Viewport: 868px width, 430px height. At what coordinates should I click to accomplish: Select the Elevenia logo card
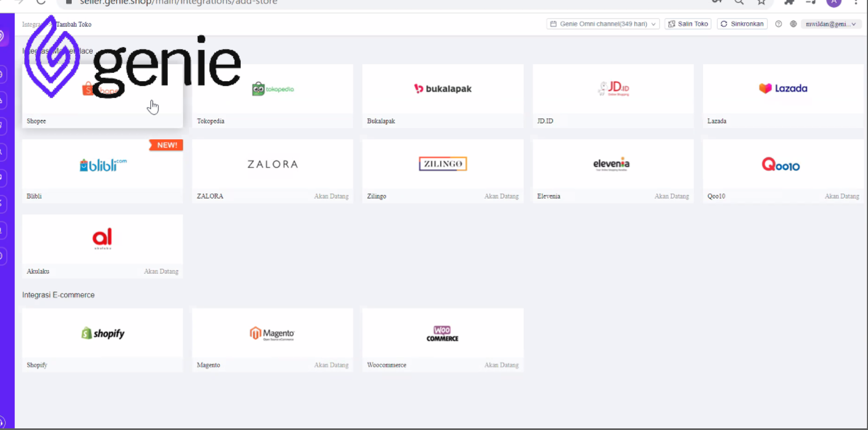tap(613, 171)
